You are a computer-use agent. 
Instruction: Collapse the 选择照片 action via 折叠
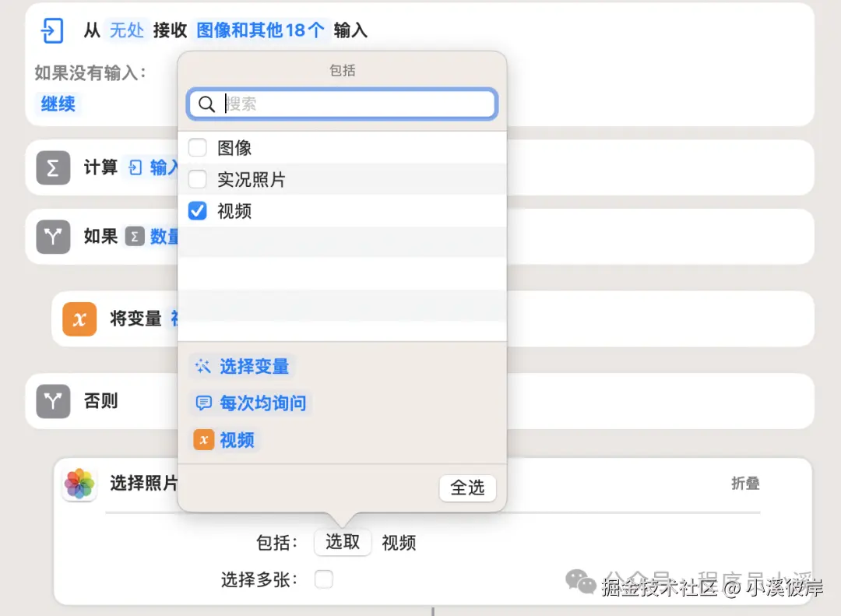point(744,484)
